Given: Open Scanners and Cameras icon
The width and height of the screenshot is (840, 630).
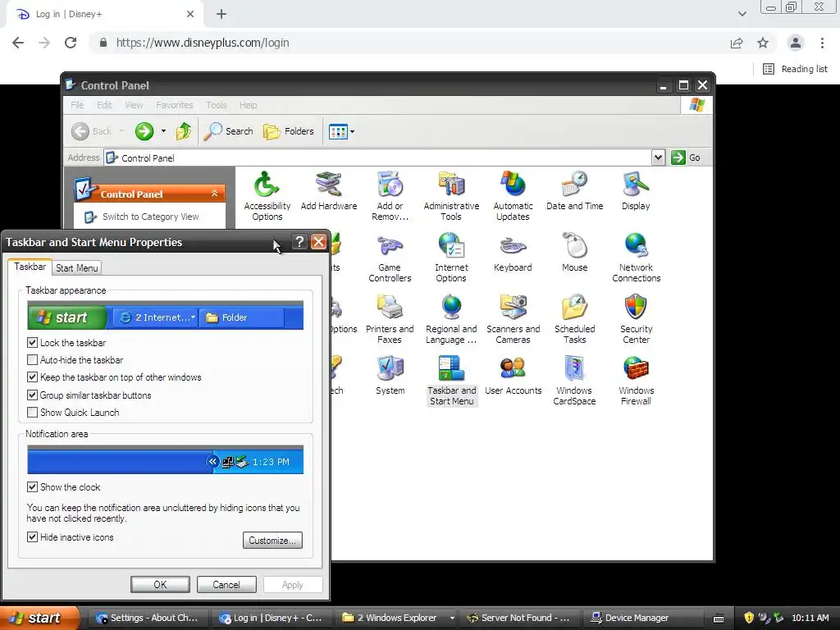Looking at the screenshot, I should pyautogui.click(x=513, y=319).
